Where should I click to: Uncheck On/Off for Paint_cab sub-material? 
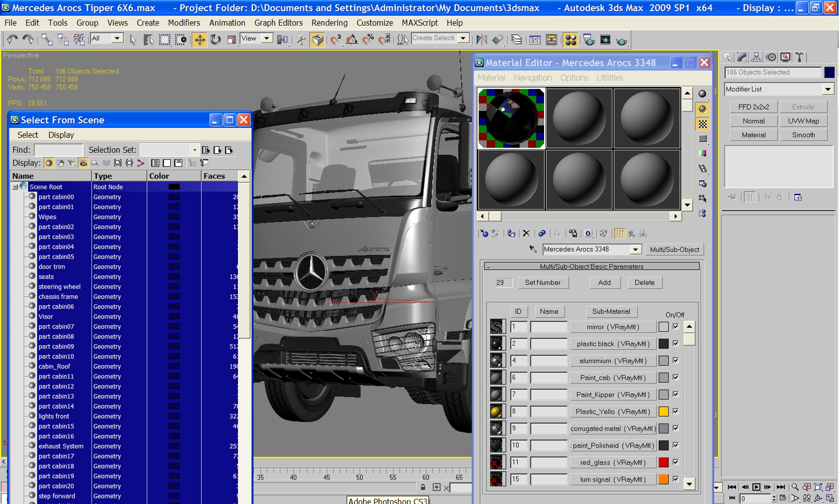point(676,377)
